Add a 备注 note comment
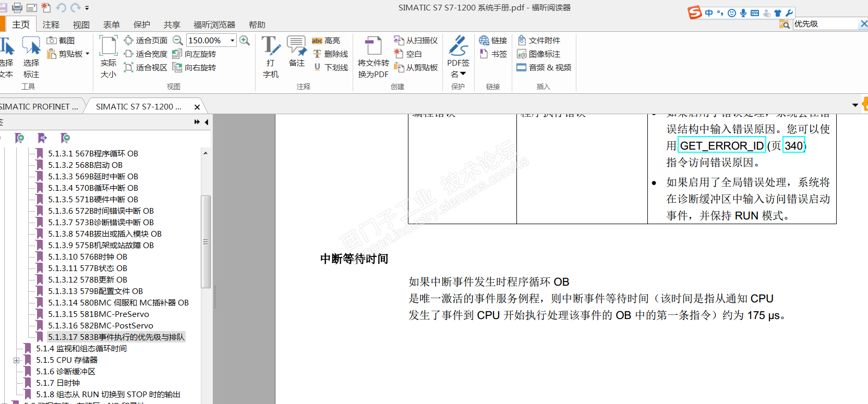 pyautogui.click(x=297, y=52)
